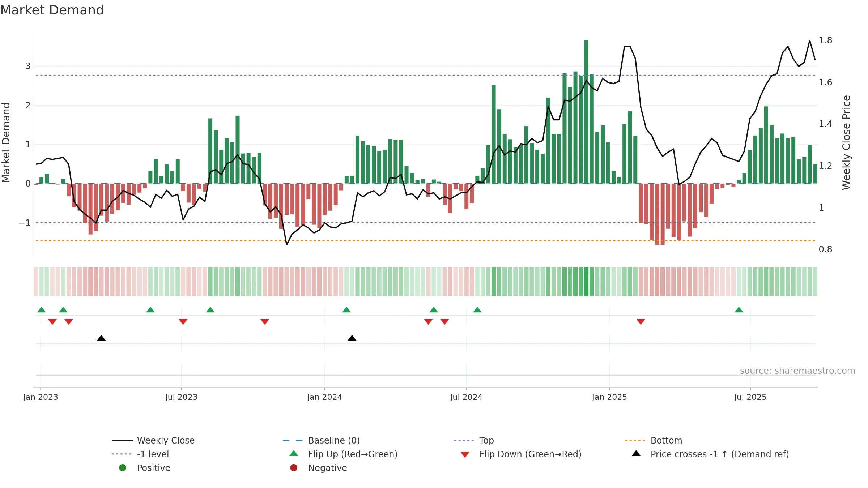Select the Bottom legend entry
The image size is (868, 488).
(654, 440)
